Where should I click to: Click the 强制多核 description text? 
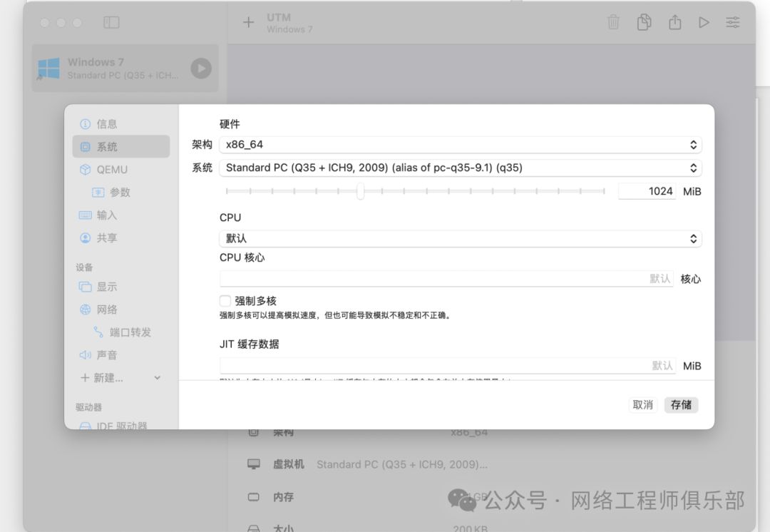click(335, 315)
